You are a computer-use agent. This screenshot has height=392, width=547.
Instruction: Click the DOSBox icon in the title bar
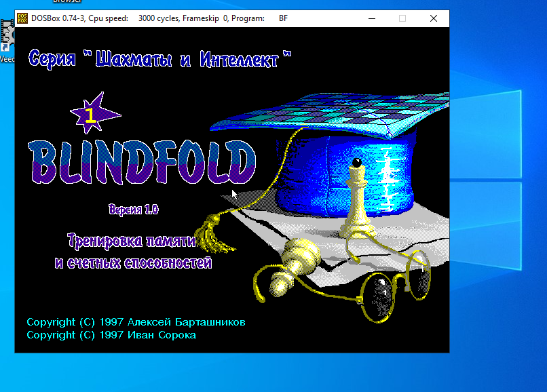tap(22, 18)
